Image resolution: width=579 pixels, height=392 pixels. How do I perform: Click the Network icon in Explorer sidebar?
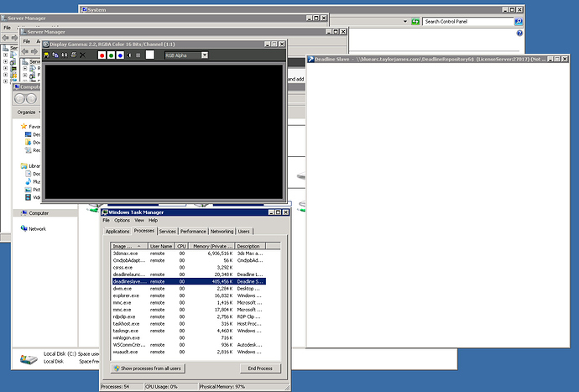[x=37, y=228]
